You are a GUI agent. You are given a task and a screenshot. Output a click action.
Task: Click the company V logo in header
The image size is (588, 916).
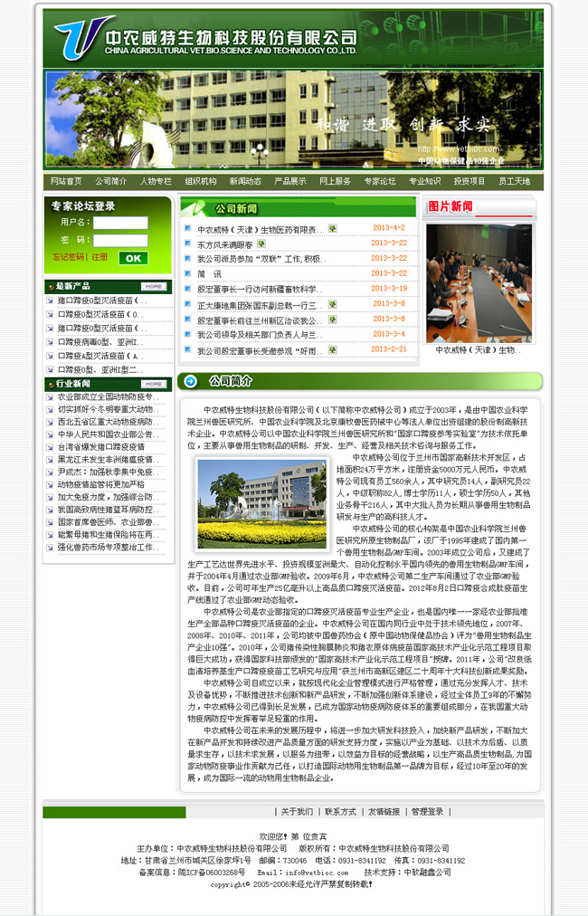pos(83,37)
